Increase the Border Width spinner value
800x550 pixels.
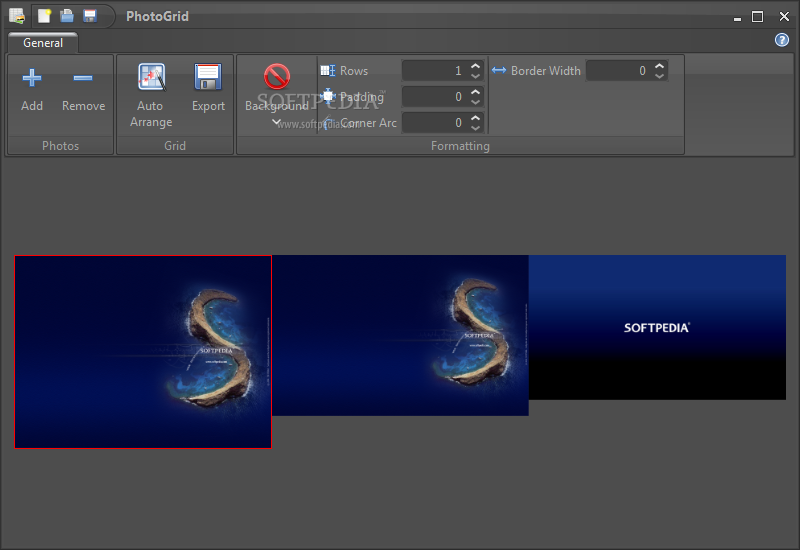[x=659, y=66]
